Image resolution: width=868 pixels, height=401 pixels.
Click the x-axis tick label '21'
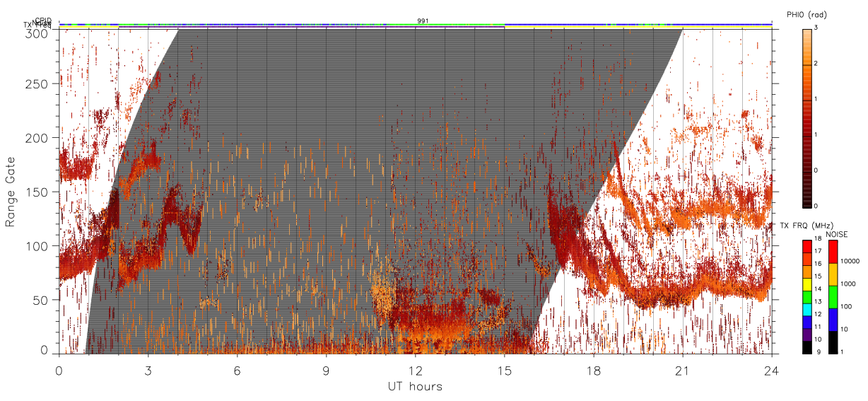coord(683,370)
